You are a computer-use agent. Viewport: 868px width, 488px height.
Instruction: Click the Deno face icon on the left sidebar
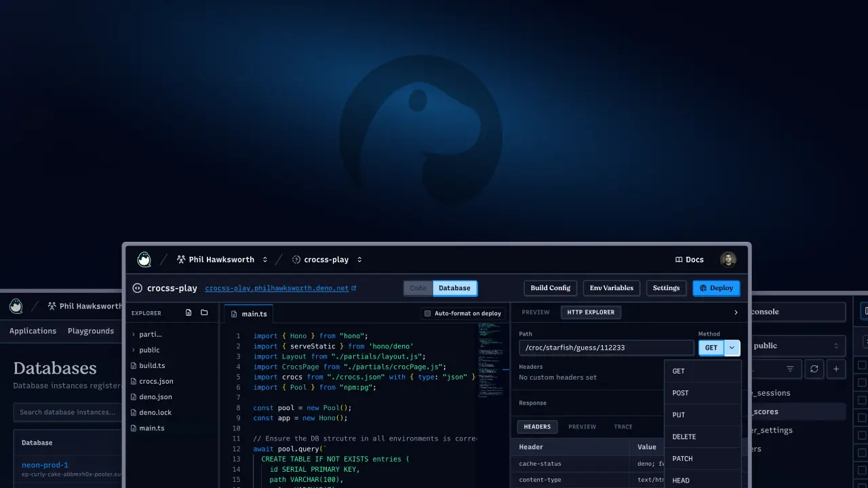click(x=16, y=306)
